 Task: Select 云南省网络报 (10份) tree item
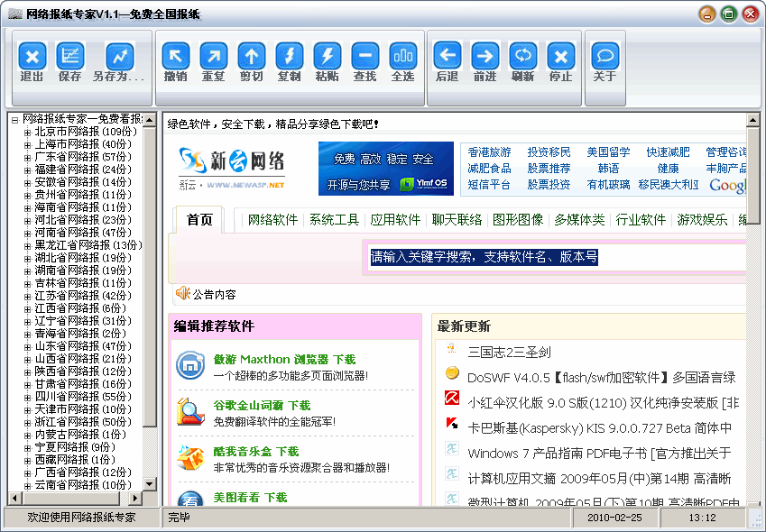click(83, 485)
